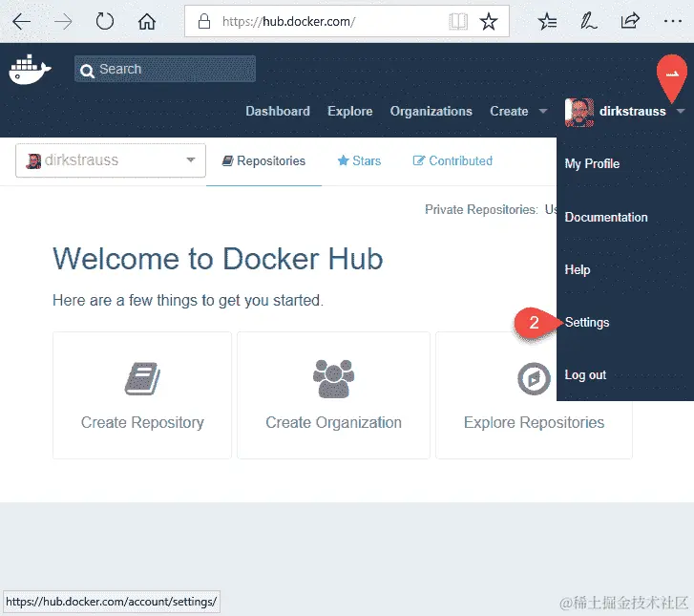Click the Explore Repositories label
Screen dimensions: 694x616
pos(534,422)
